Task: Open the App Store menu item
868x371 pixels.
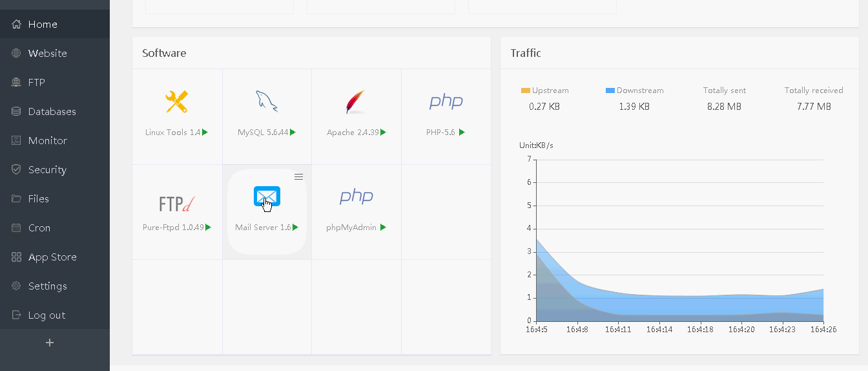Action: pos(52,257)
